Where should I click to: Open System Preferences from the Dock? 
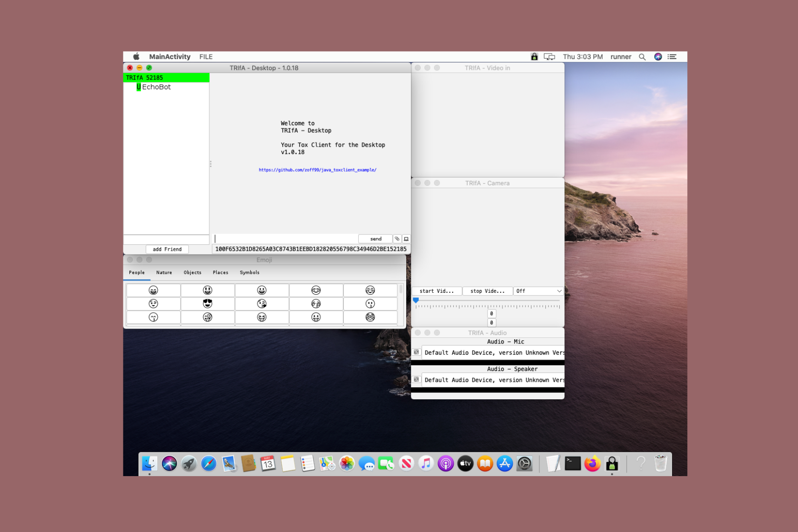524,464
